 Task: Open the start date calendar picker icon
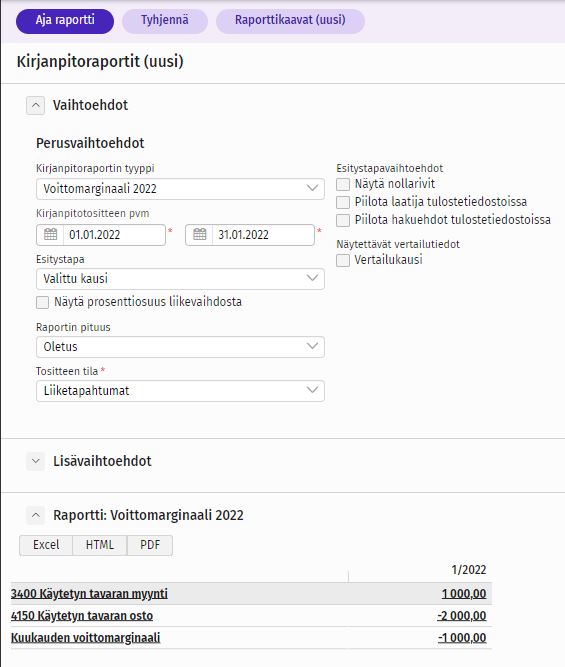tap(51, 234)
